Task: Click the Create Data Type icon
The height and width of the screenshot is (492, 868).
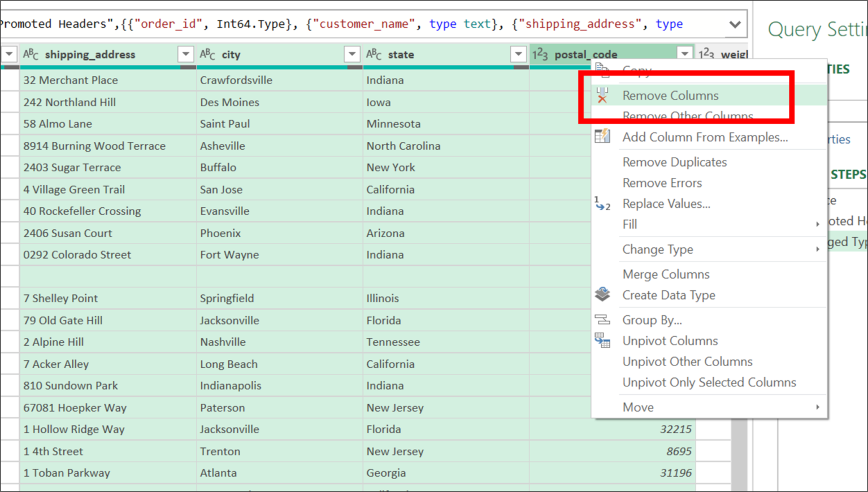Action: click(x=602, y=294)
